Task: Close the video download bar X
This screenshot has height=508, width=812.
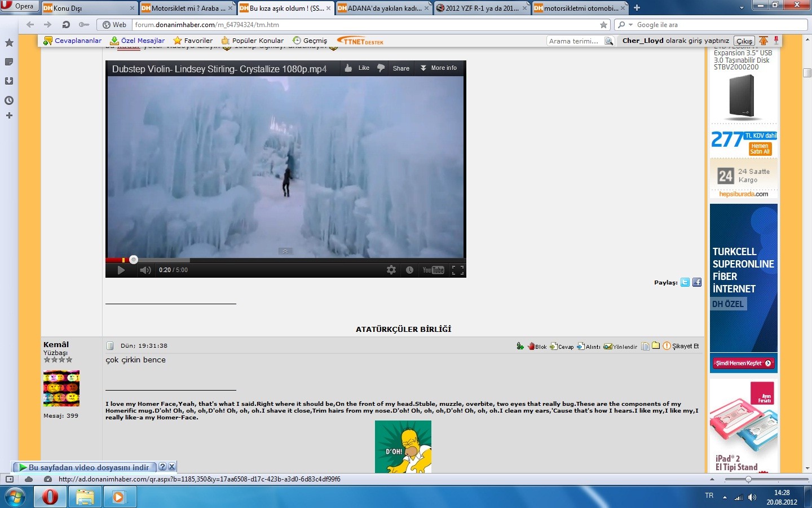Action: point(172,467)
